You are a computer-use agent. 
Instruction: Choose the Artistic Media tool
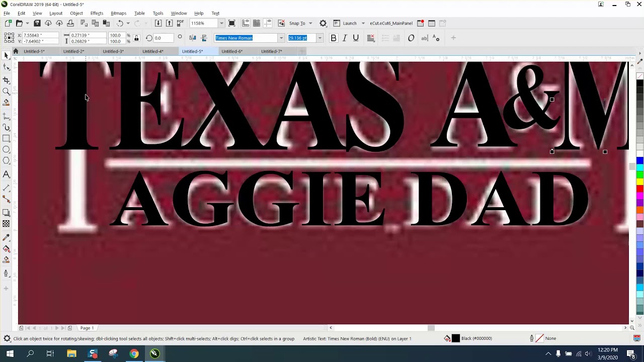[x=6, y=128]
